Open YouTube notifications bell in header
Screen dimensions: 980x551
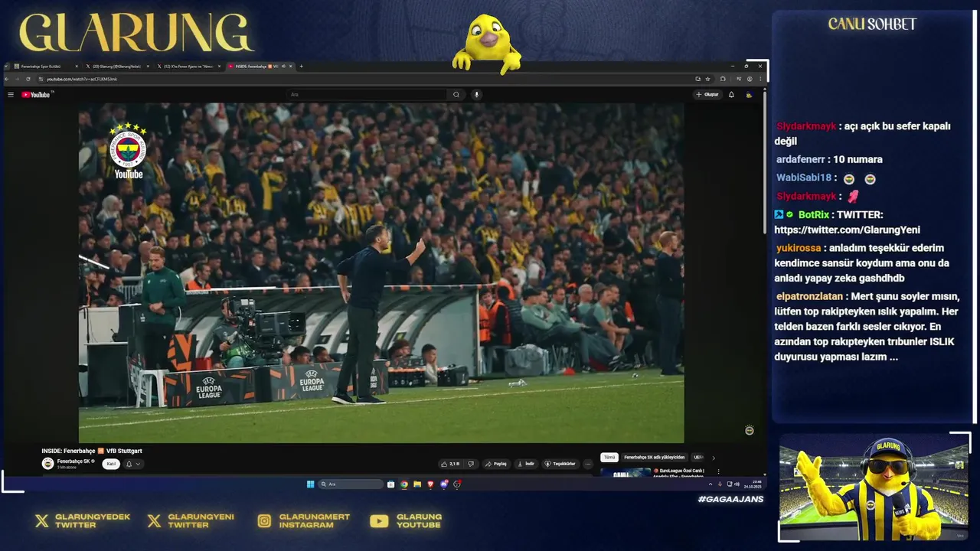[x=731, y=95]
